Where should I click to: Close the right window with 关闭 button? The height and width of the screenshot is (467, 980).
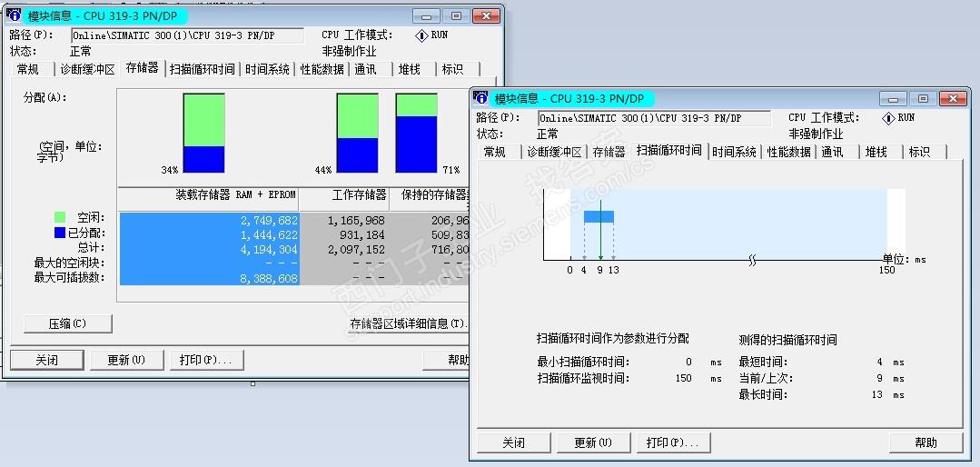tap(514, 442)
